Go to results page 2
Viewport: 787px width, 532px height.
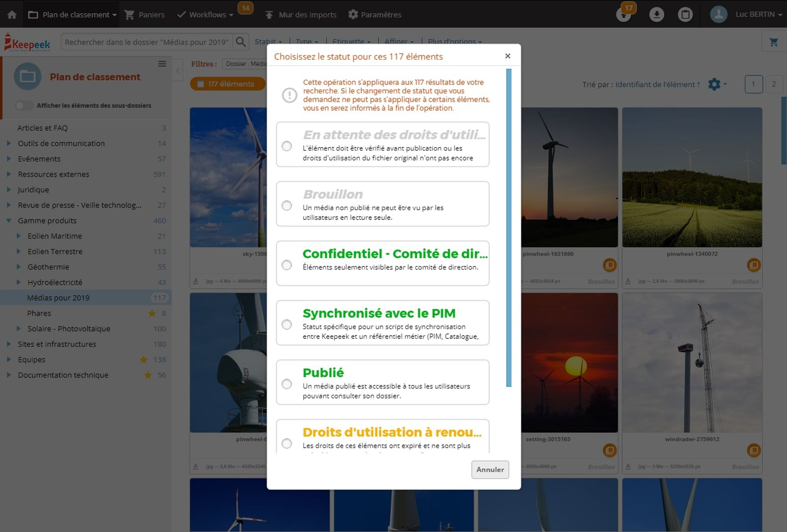[773, 84]
